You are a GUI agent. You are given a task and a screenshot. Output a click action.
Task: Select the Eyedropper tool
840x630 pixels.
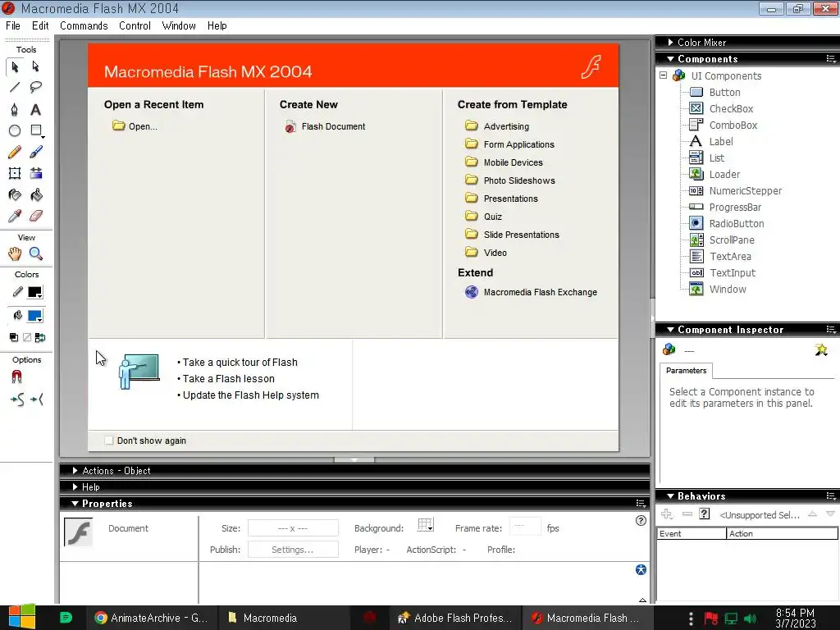coord(15,216)
